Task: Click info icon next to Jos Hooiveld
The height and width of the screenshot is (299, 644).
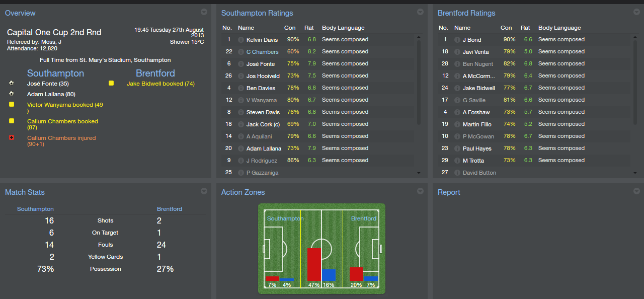Action: coord(240,76)
